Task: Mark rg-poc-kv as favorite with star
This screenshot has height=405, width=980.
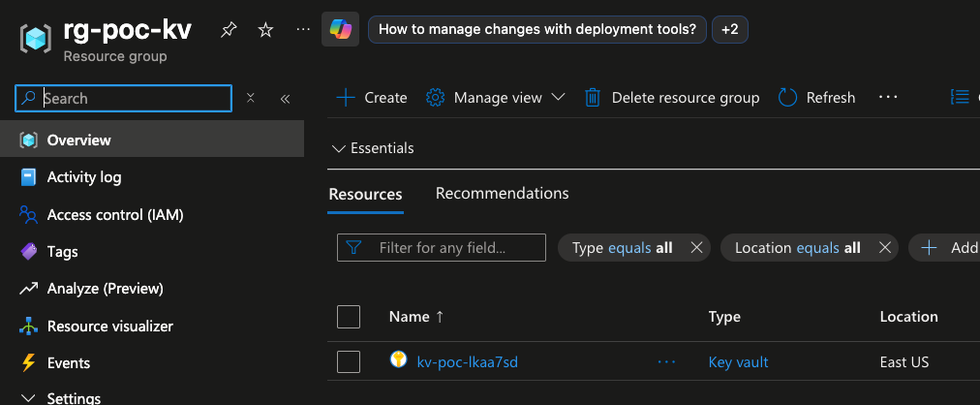Action: (266, 29)
